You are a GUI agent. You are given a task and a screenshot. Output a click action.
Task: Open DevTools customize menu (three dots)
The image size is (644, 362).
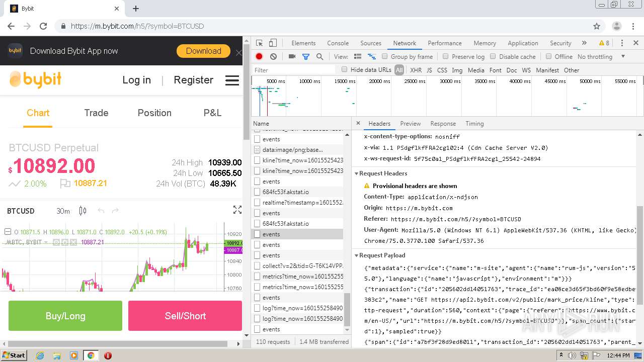622,43
